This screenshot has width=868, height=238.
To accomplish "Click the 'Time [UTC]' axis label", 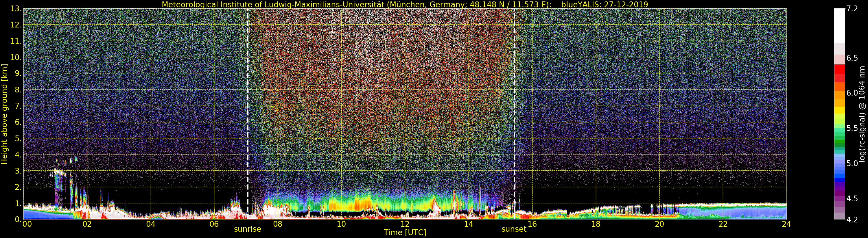I will click(405, 233).
